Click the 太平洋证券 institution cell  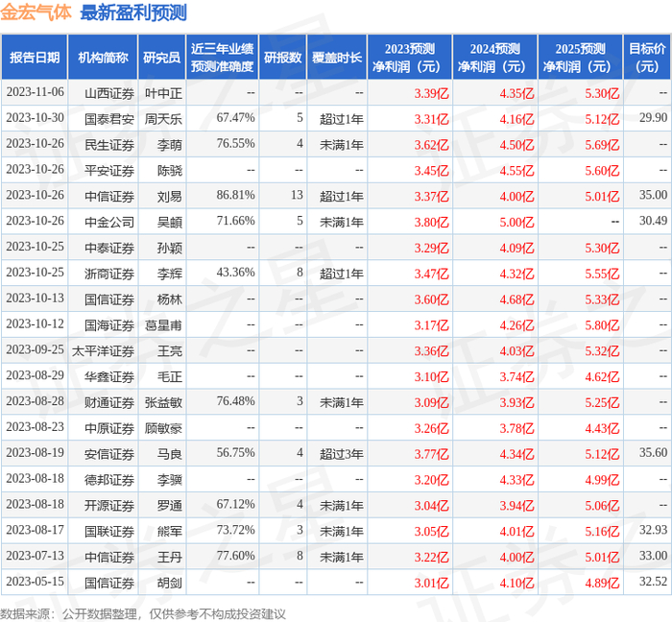pos(103,351)
